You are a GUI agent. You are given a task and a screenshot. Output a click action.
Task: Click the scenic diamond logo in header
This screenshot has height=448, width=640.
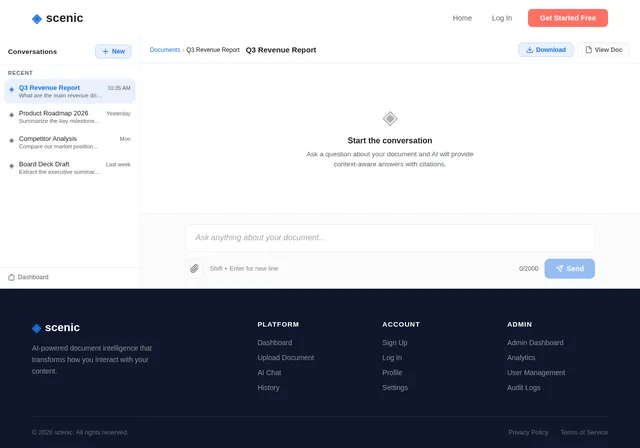pos(37,19)
